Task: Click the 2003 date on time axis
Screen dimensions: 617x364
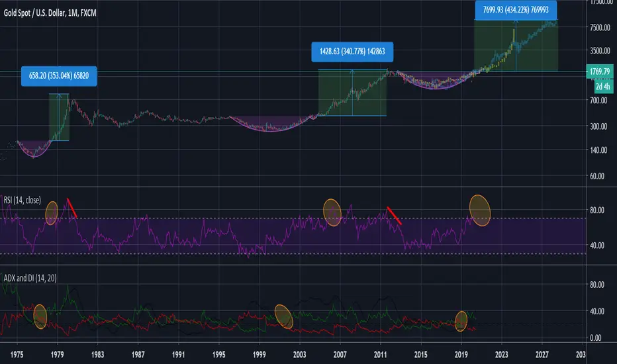Action: 300,355
